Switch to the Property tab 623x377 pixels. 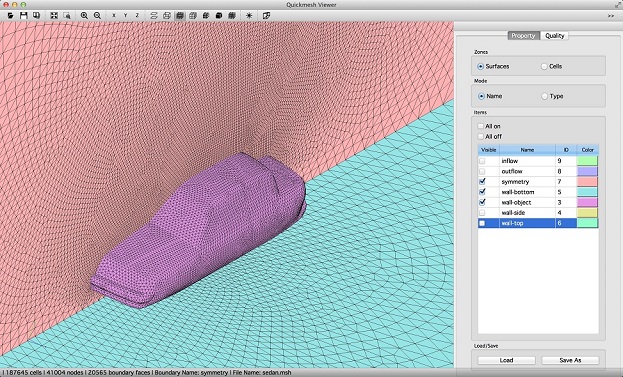(523, 36)
